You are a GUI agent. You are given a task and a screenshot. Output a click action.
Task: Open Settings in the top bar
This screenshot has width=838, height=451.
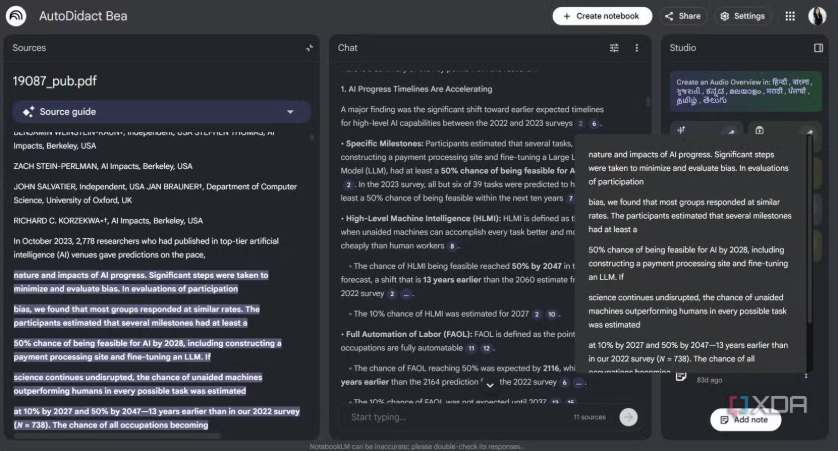[x=742, y=16]
